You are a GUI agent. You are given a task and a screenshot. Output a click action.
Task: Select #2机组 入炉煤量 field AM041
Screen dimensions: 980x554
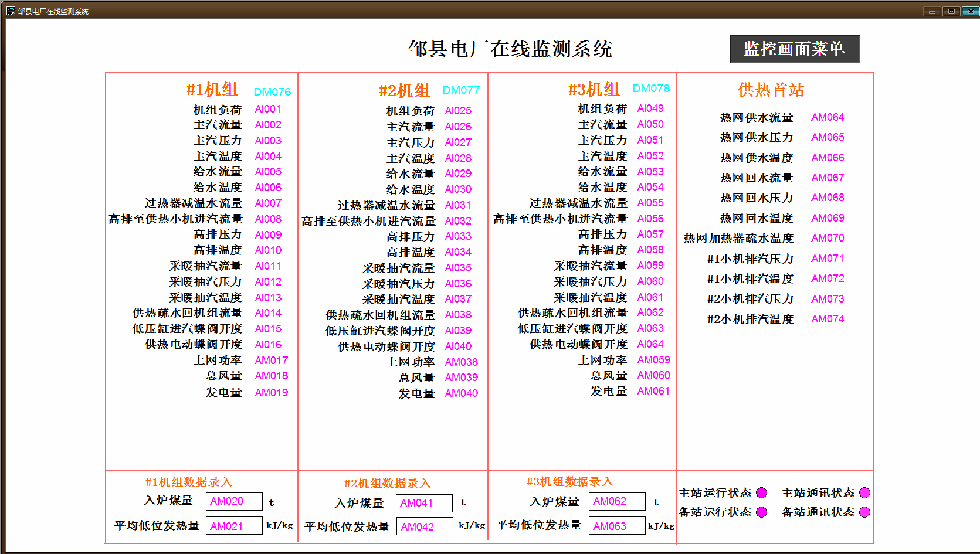[x=424, y=503]
